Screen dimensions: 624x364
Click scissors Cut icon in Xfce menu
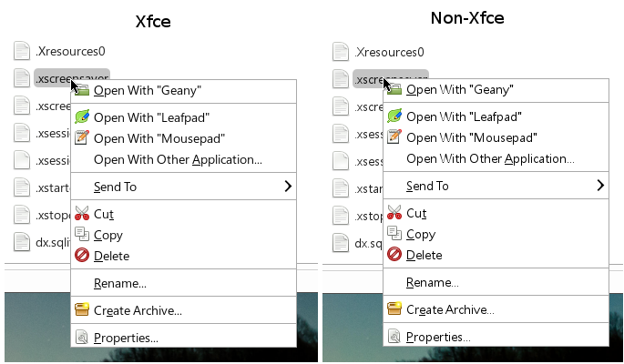[82, 213]
